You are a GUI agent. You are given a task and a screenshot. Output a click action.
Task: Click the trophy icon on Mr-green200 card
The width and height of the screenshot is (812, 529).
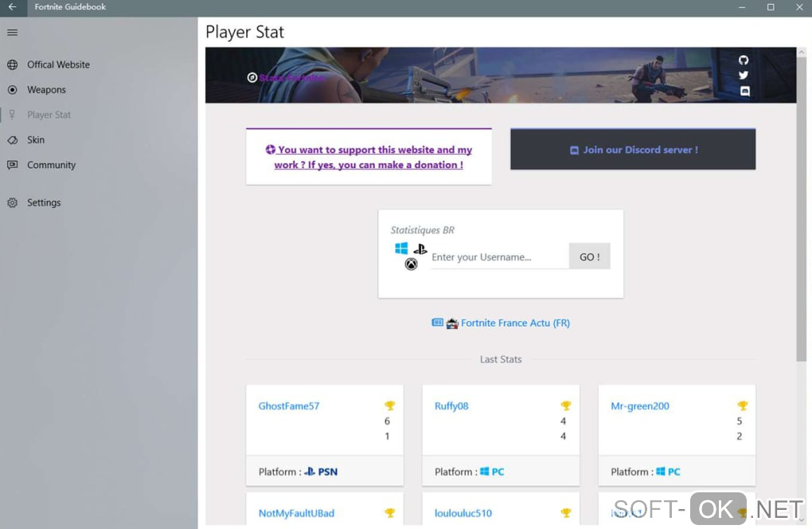743,406
